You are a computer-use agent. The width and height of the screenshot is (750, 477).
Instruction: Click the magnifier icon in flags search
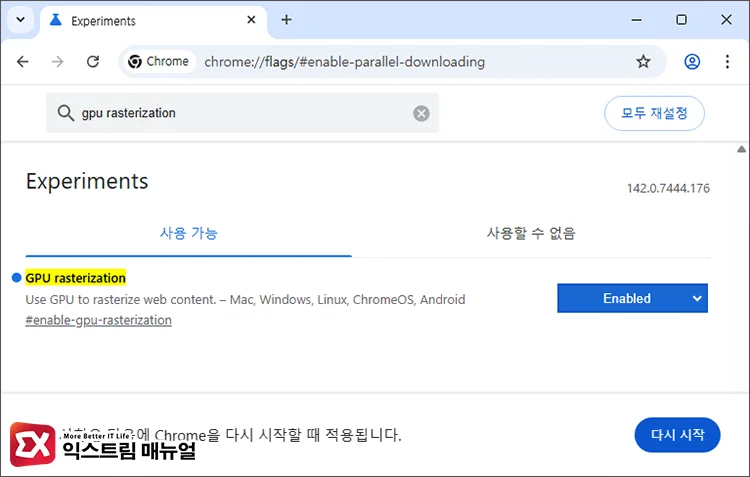tap(66, 113)
